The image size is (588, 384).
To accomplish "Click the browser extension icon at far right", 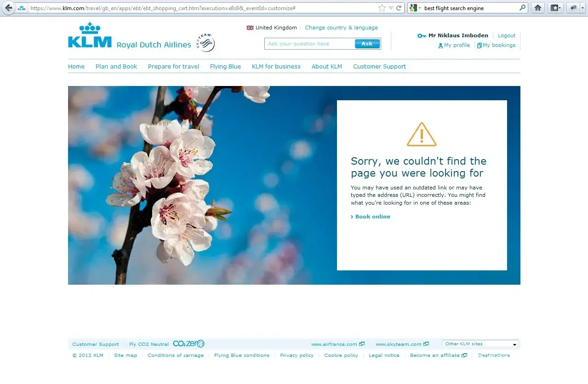I will (x=574, y=8).
